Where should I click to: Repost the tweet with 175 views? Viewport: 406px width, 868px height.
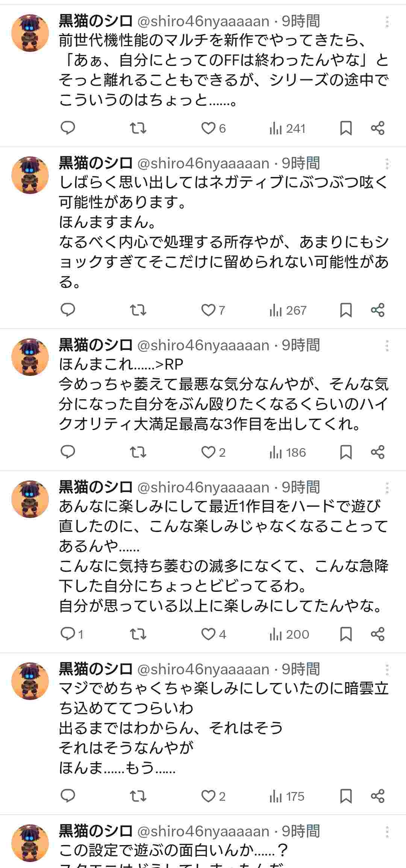point(138,796)
